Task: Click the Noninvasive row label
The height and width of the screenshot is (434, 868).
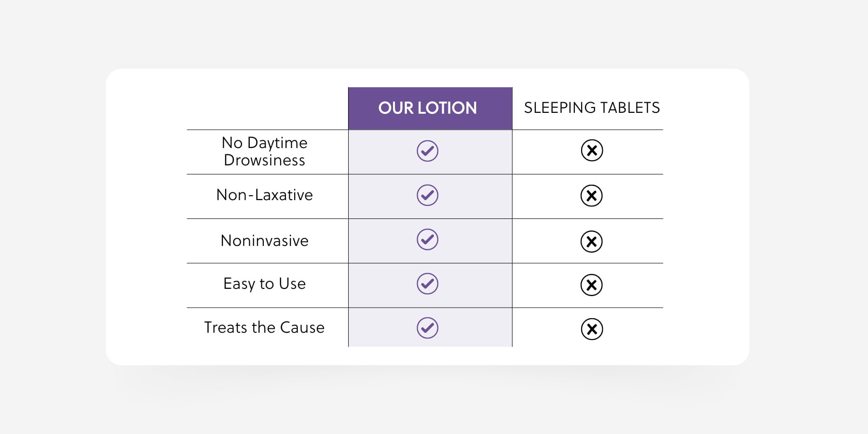Action: click(265, 241)
